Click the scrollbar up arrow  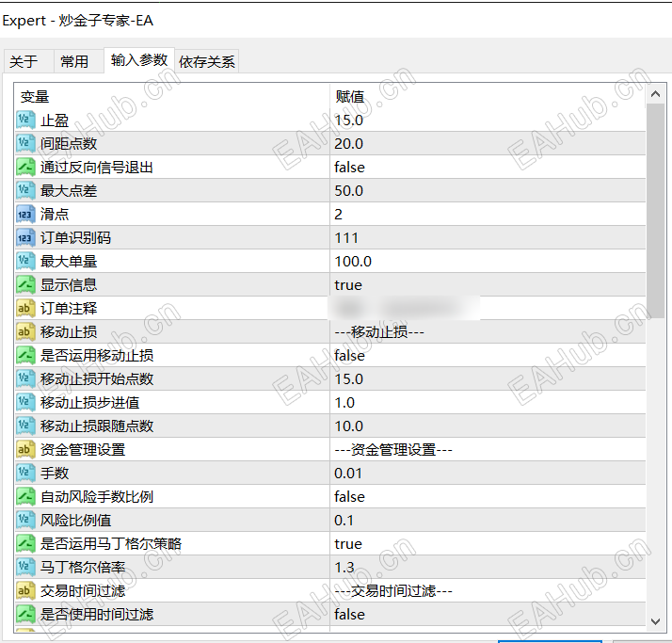[655, 94]
